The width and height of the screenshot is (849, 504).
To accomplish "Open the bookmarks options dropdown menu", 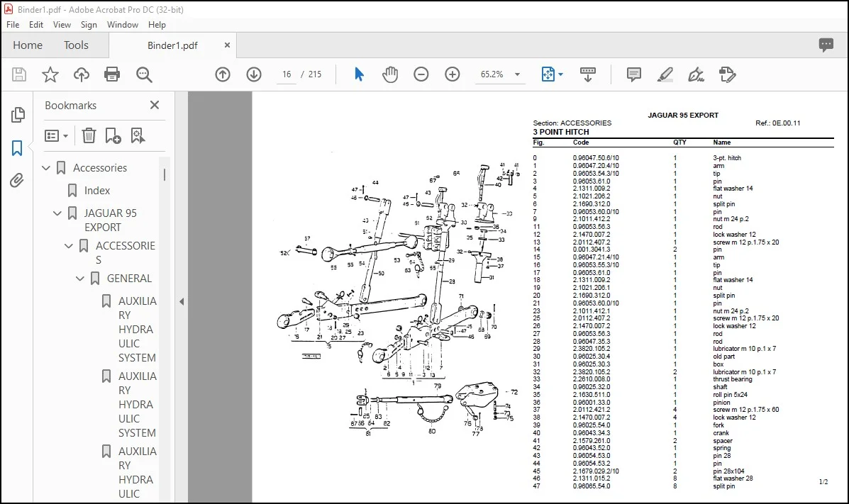I will [56, 135].
